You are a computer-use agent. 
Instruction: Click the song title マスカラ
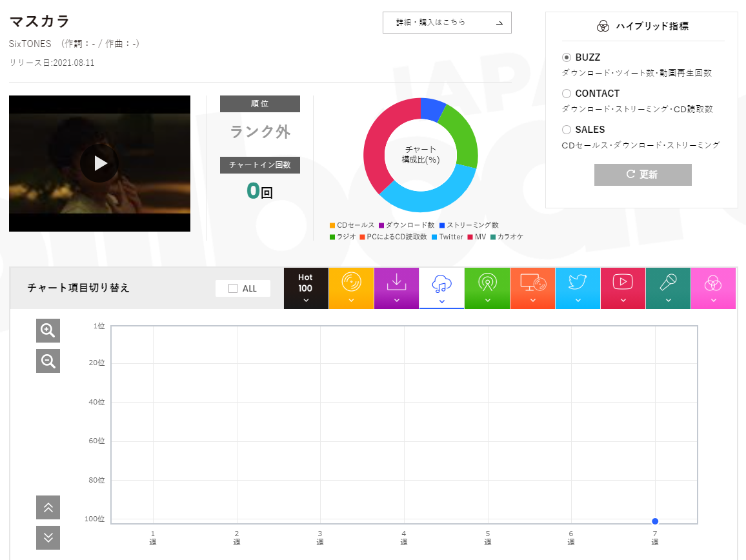39,21
